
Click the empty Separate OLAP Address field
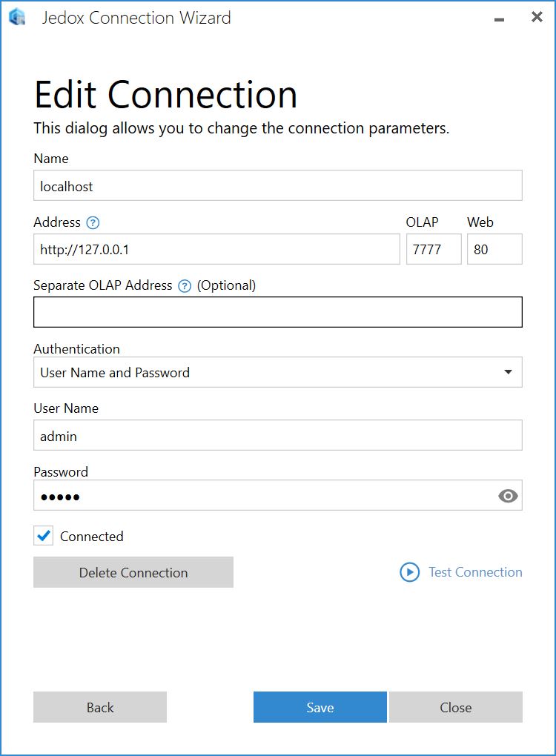(x=278, y=311)
